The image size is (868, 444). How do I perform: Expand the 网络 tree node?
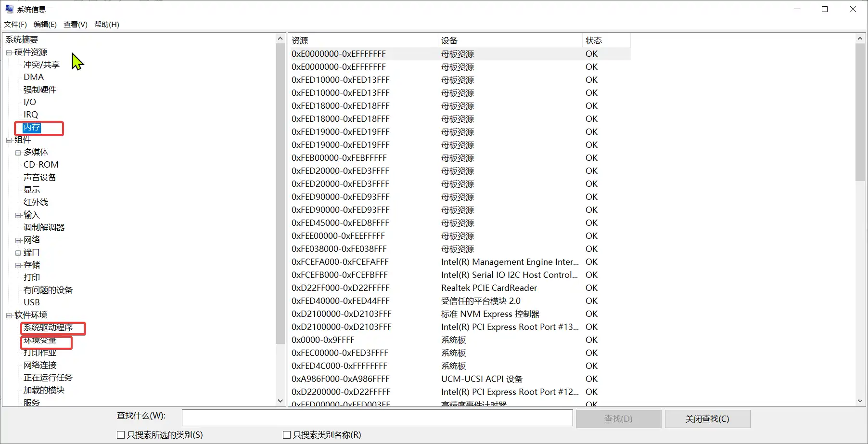(18, 240)
